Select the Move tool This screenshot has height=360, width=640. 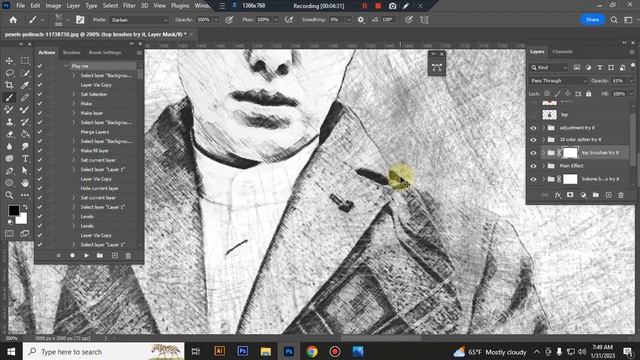9,61
